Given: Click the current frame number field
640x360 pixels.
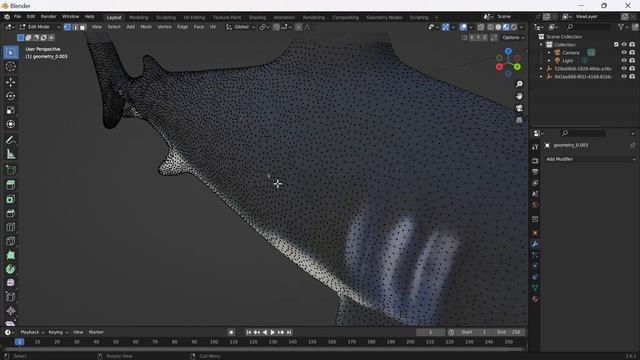Looking at the screenshot, I should [x=430, y=332].
